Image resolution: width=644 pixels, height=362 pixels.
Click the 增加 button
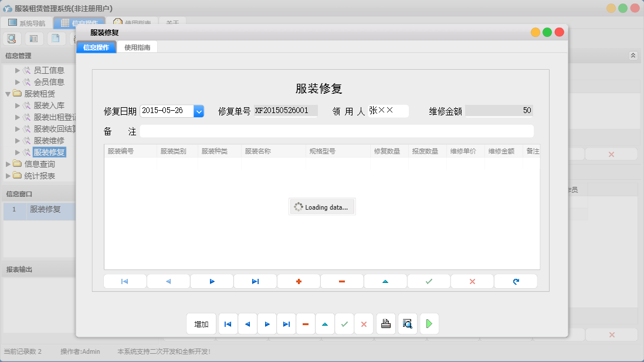[x=201, y=324]
